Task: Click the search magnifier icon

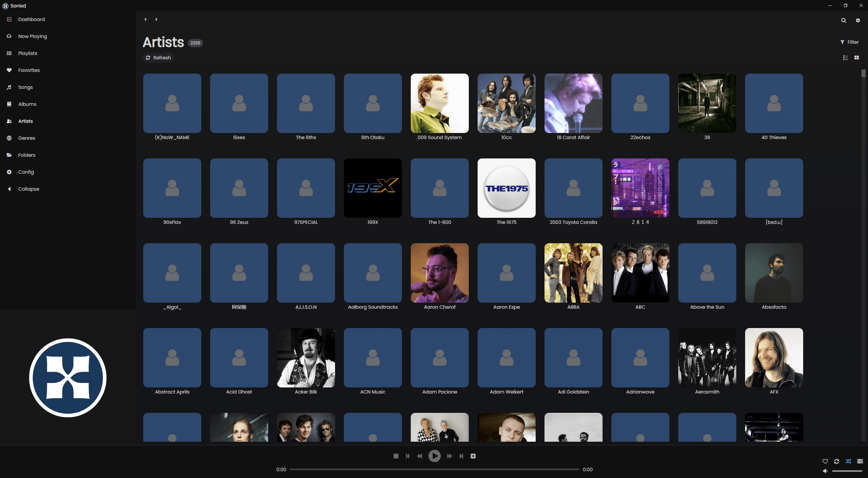Action: pyautogui.click(x=843, y=20)
